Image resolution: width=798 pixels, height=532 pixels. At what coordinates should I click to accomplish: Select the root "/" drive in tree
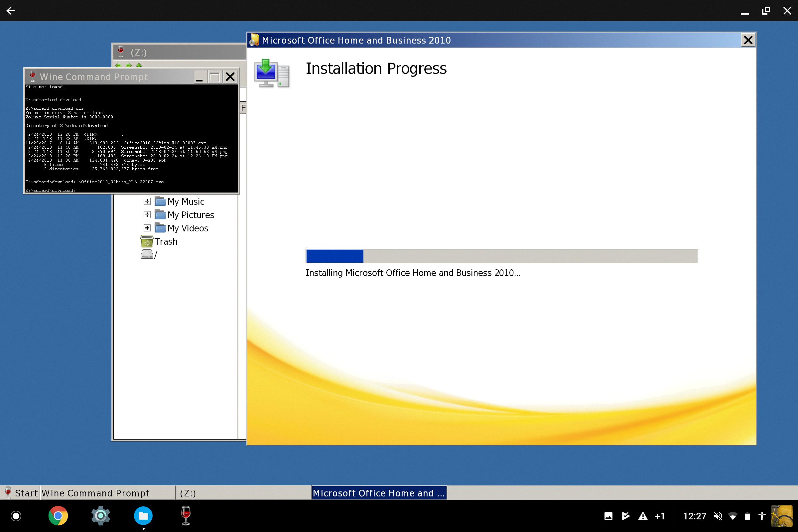(x=155, y=255)
